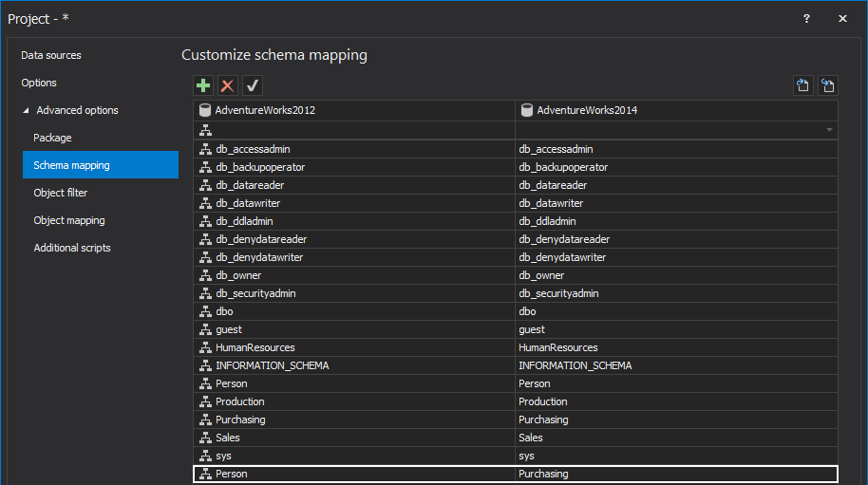
Task: Open the Object mapping page
Action: click(69, 220)
